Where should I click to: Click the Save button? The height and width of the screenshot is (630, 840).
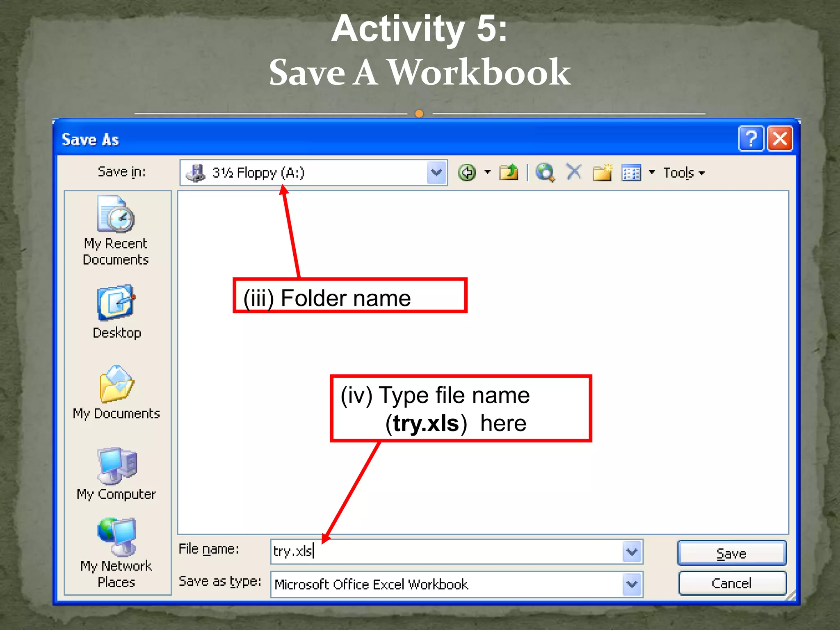click(732, 553)
